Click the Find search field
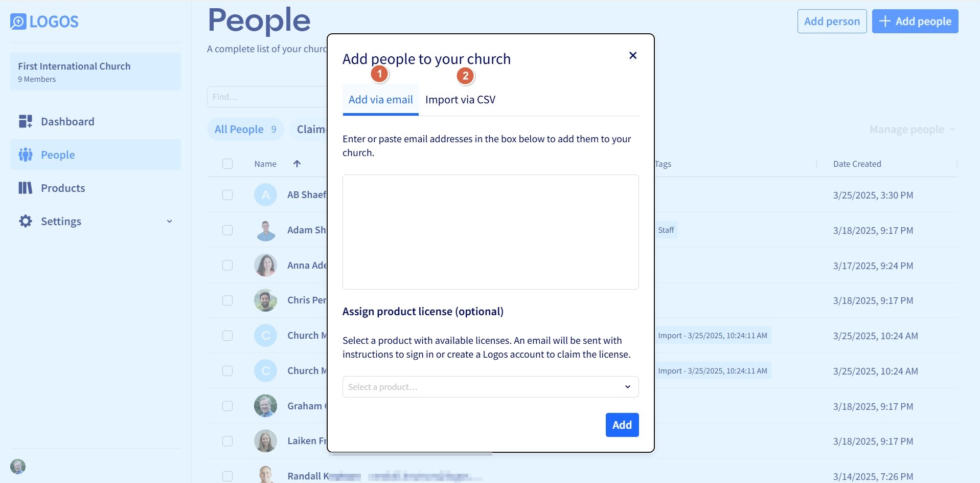980x483 pixels. coord(267,97)
